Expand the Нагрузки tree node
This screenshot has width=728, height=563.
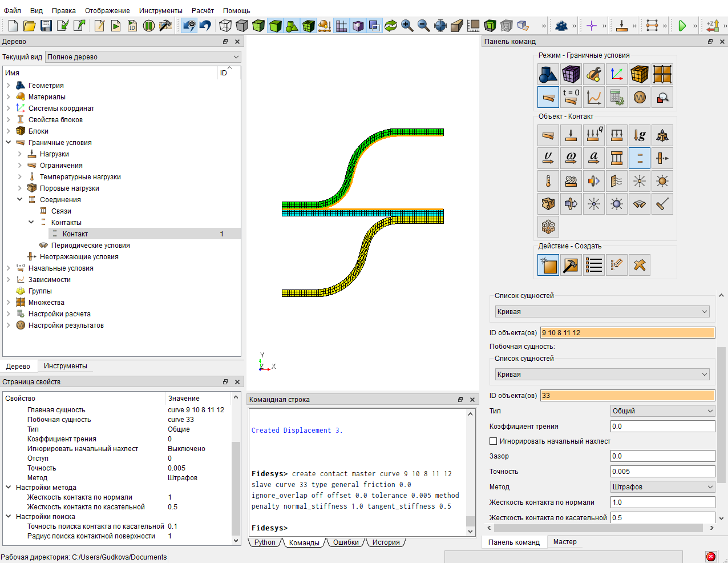tap(20, 154)
